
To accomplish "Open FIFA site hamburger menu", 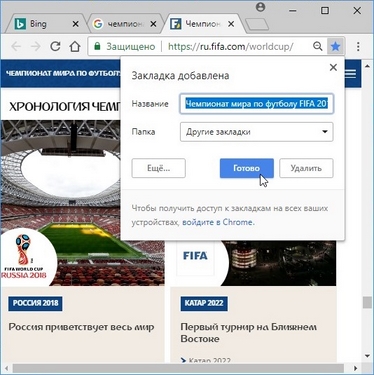I will click(350, 74).
